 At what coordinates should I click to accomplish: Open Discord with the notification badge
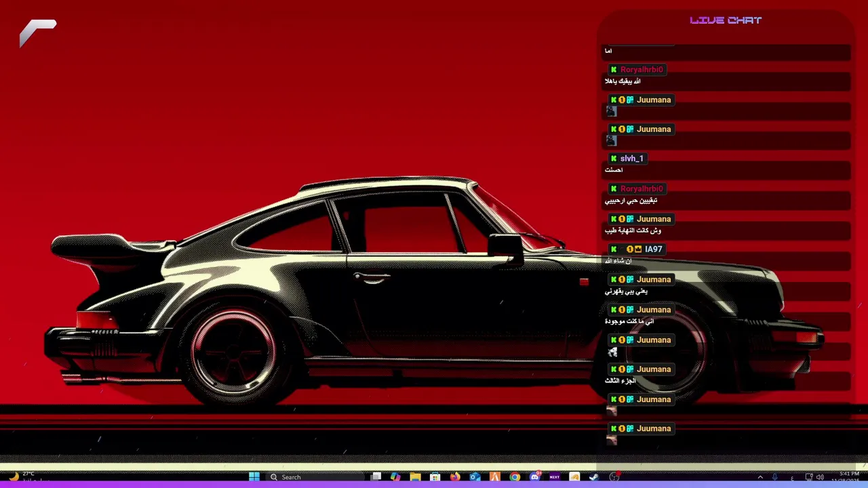click(x=535, y=477)
